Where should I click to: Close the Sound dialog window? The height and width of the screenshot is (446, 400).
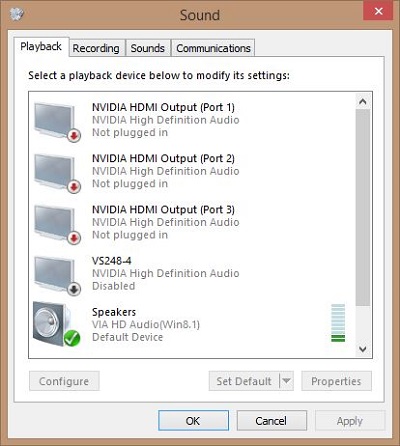click(x=378, y=11)
